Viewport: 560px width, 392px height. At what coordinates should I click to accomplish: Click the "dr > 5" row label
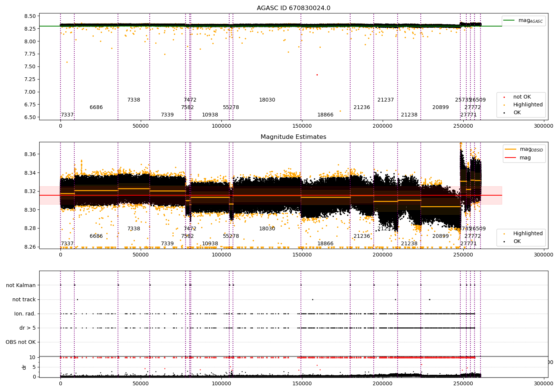28,328
